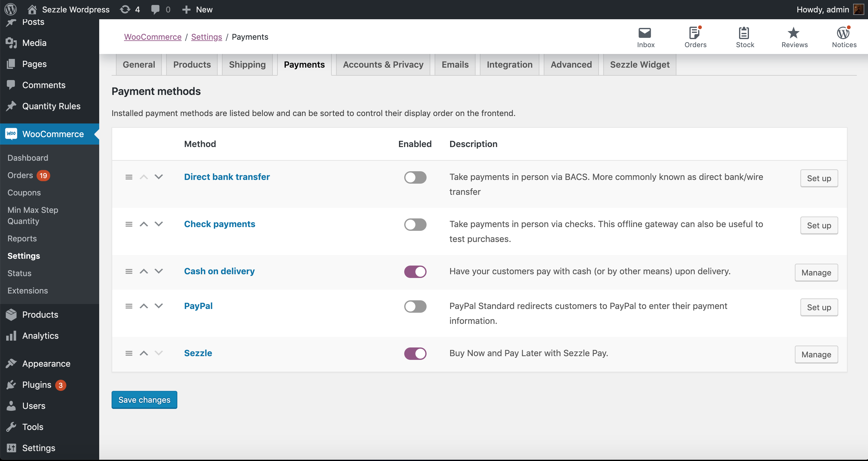Open the Inbox envelope icon
The height and width of the screenshot is (461, 868).
point(645,37)
